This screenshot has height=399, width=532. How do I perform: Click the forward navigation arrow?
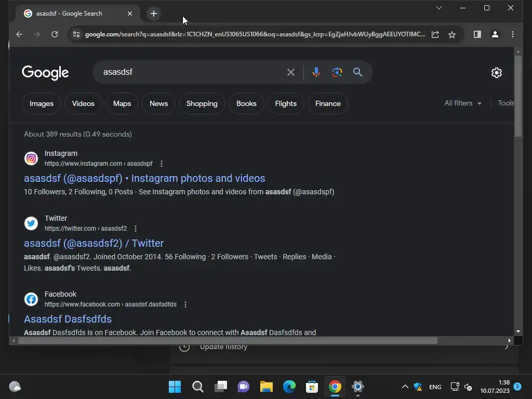click(37, 34)
